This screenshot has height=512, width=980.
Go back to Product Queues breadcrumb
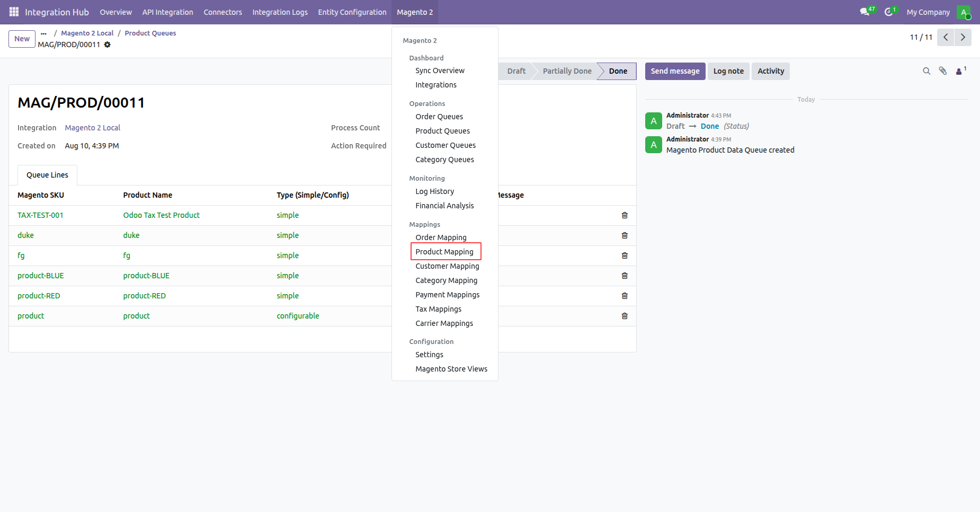150,33
